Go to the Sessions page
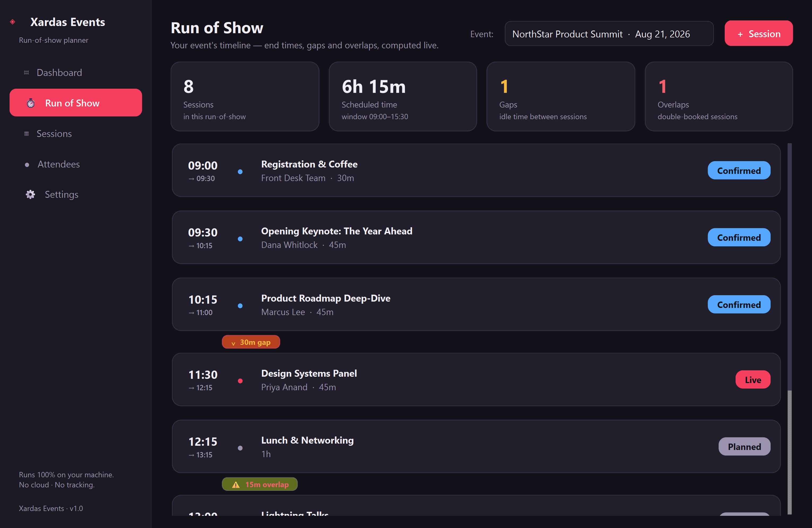This screenshot has width=812, height=528. click(x=76, y=134)
